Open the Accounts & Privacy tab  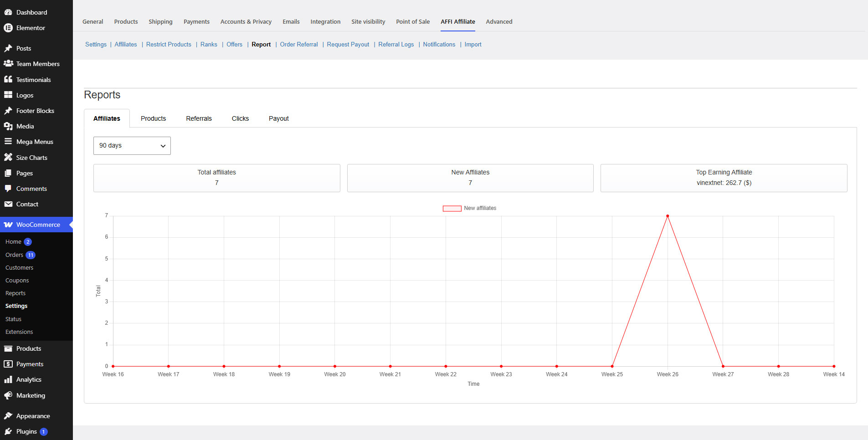pyautogui.click(x=246, y=21)
